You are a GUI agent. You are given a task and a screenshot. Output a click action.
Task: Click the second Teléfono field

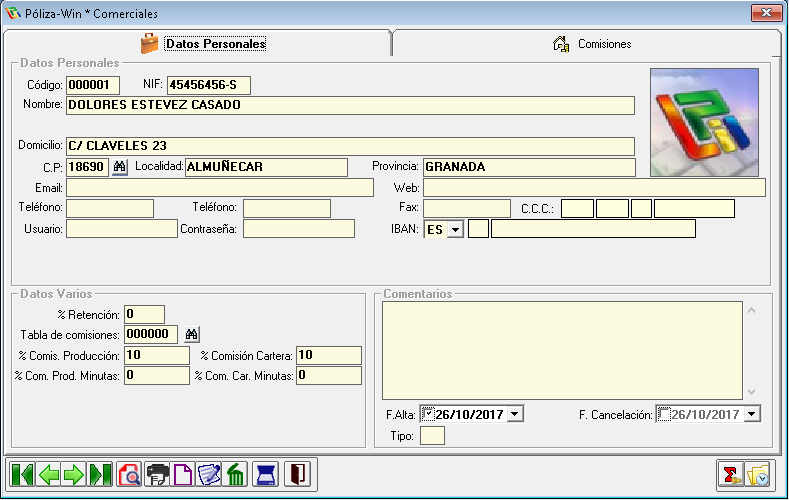287,208
